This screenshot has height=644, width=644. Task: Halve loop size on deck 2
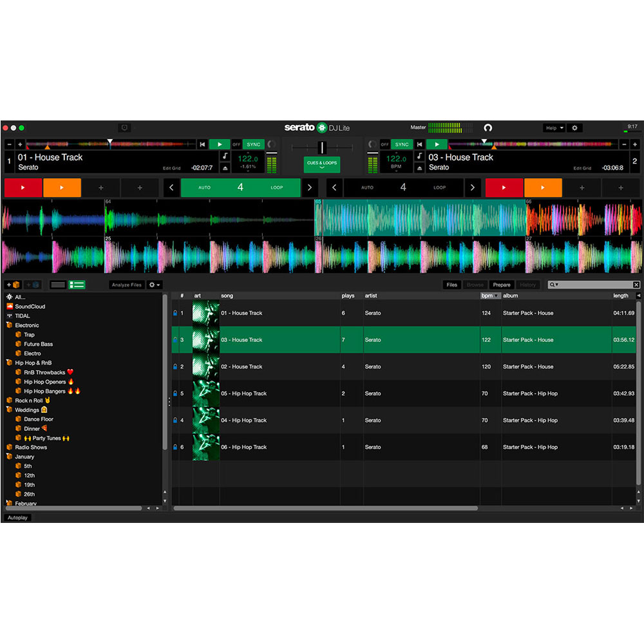334,187
